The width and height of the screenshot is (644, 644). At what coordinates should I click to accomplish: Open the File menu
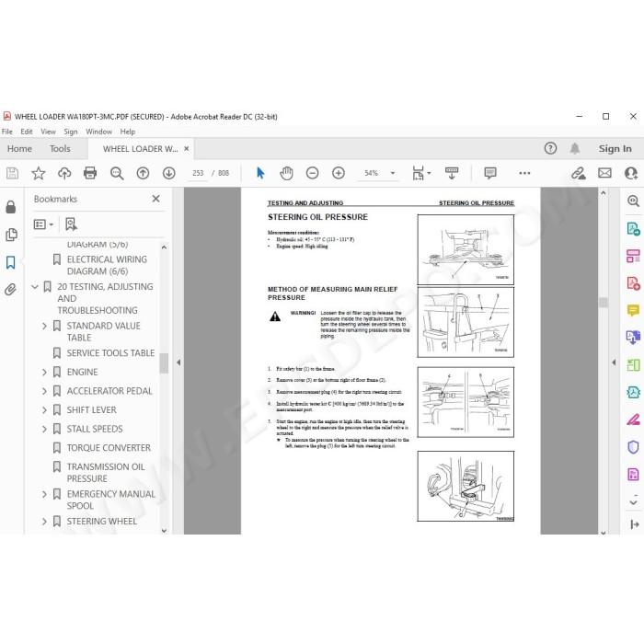[x=7, y=132]
